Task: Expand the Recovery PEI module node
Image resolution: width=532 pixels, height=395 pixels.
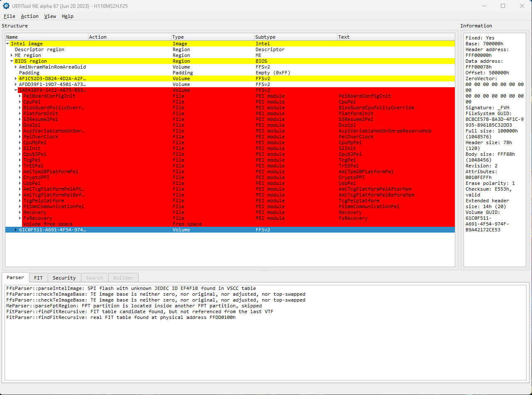Action: point(20,212)
